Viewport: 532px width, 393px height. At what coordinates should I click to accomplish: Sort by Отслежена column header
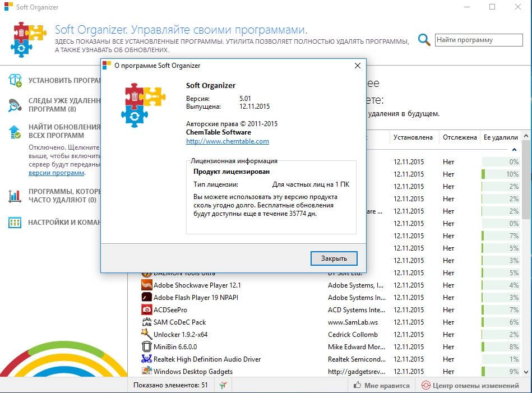tap(460, 137)
